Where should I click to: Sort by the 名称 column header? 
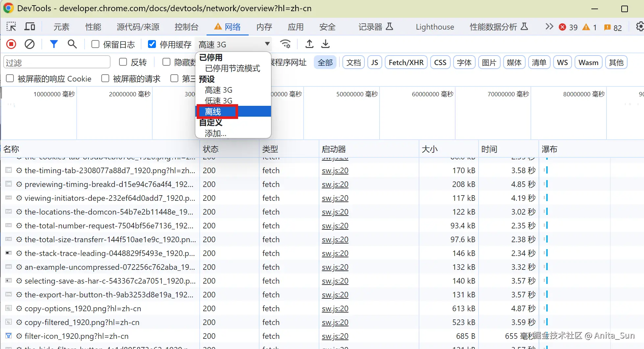100,149
